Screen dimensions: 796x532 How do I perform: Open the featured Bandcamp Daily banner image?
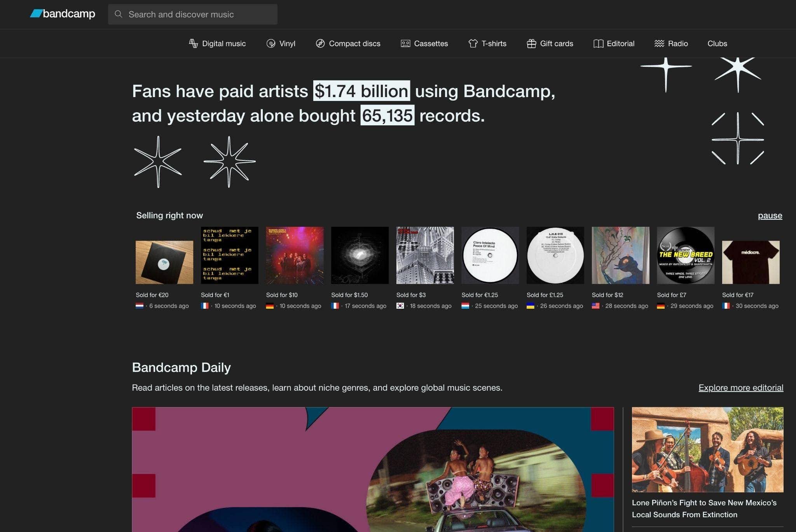coord(373,469)
